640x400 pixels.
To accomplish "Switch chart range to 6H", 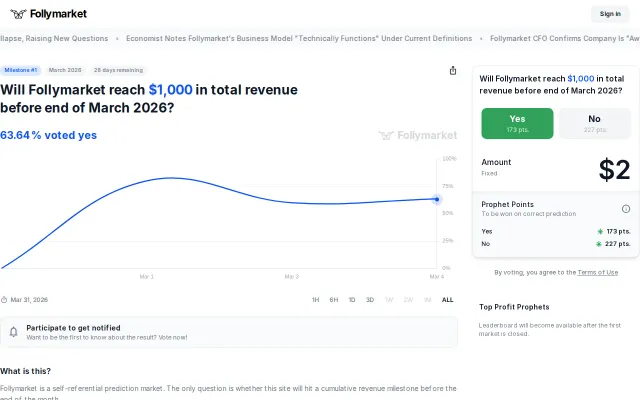I will pyautogui.click(x=334, y=300).
